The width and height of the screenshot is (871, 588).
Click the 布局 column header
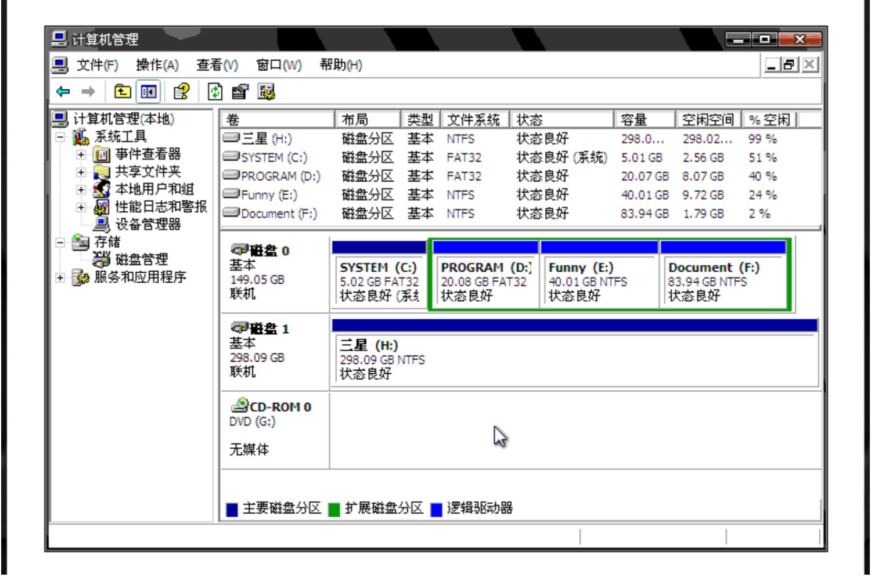point(368,120)
